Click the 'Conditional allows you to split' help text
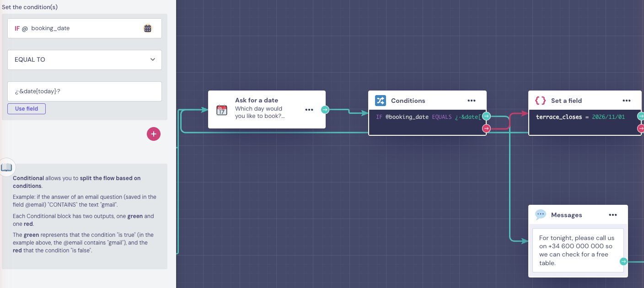 tap(77, 182)
